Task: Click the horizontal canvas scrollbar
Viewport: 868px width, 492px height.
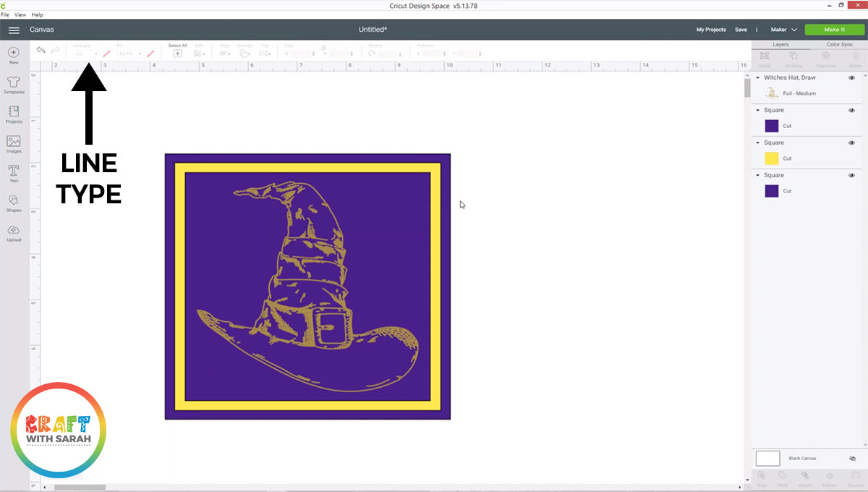Action: (80, 487)
